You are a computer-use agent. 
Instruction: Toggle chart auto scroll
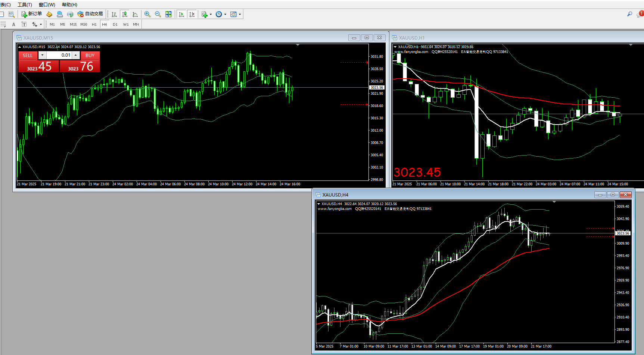181,14
